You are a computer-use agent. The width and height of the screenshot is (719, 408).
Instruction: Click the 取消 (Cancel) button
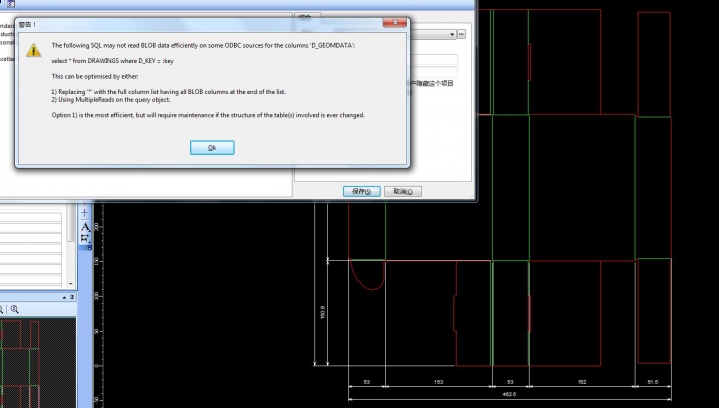point(402,191)
